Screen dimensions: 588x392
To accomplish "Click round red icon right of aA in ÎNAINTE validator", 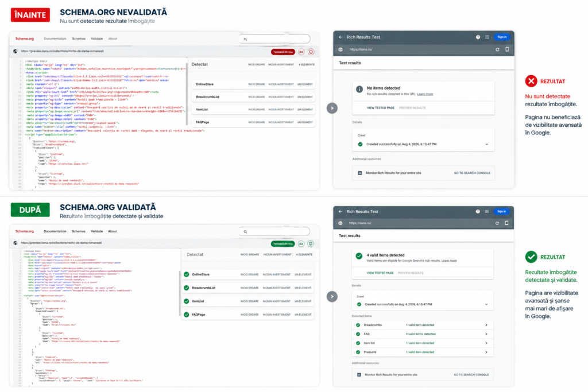I will point(311,52).
